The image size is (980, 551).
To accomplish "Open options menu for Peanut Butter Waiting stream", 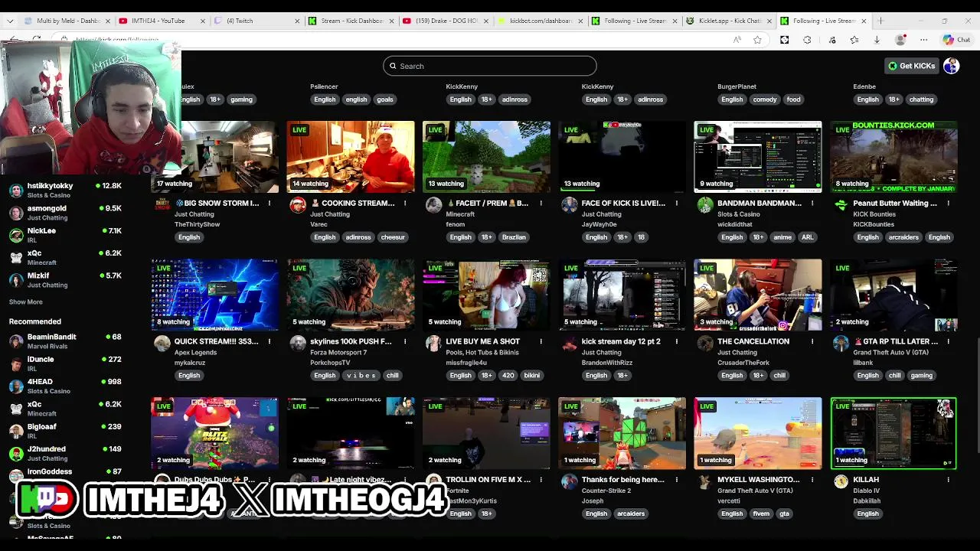I will [x=948, y=204].
